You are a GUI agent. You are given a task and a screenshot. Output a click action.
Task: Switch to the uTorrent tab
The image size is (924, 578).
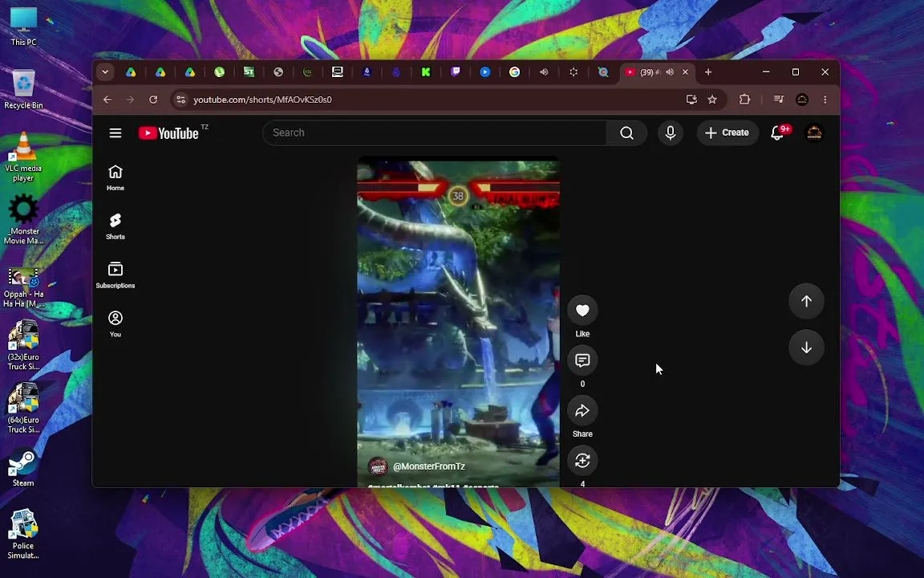click(x=219, y=72)
